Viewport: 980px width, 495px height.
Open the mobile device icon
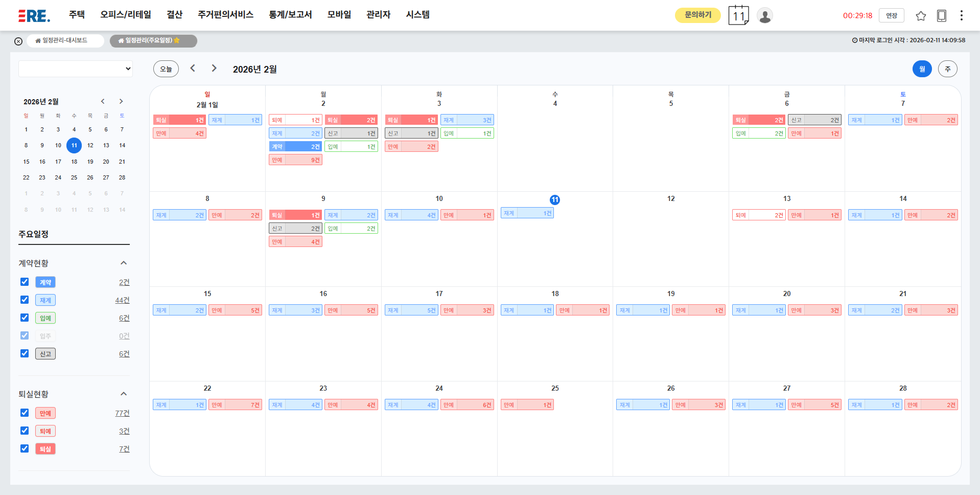tap(941, 16)
